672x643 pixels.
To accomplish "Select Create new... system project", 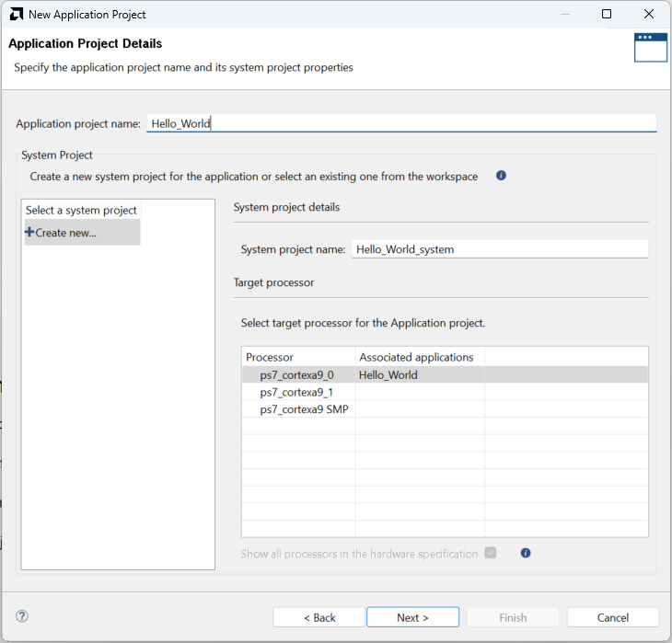I will click(64, 233).
